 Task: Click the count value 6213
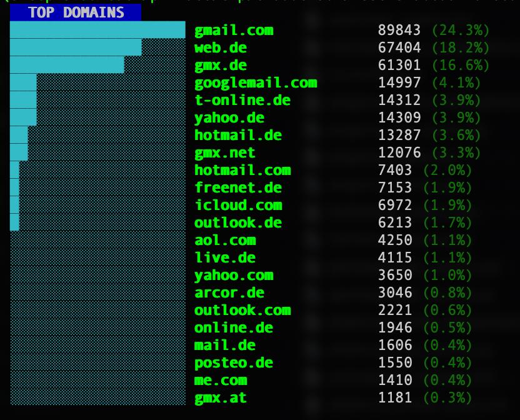pyautogui.click(x=395, y=222)
